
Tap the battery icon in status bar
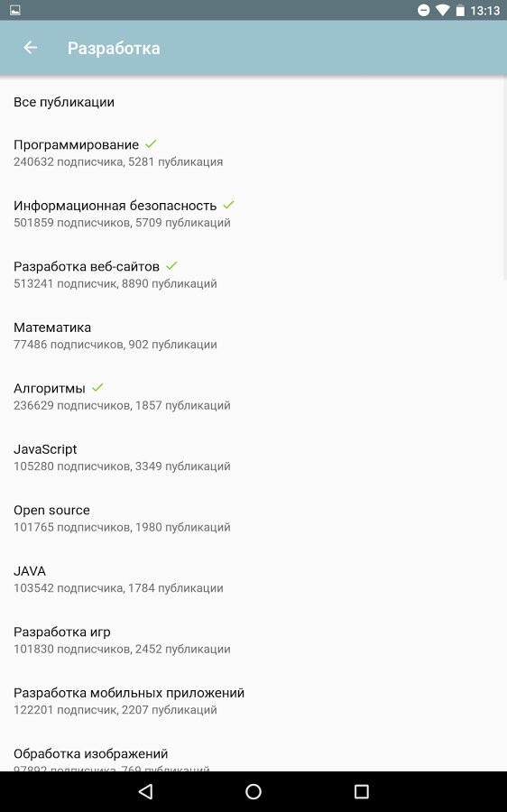point(460,10)
